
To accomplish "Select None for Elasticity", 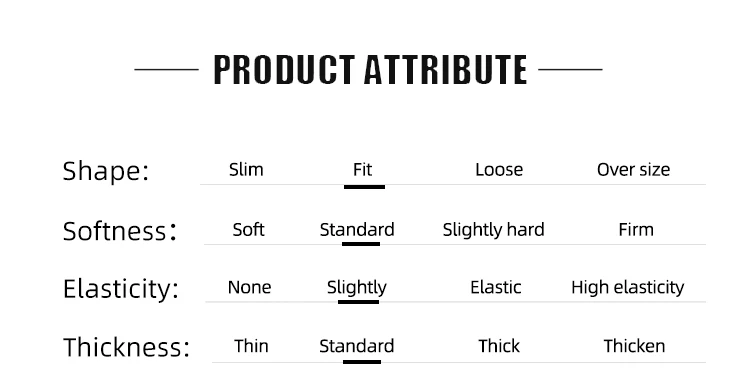I will pos(249,287).
